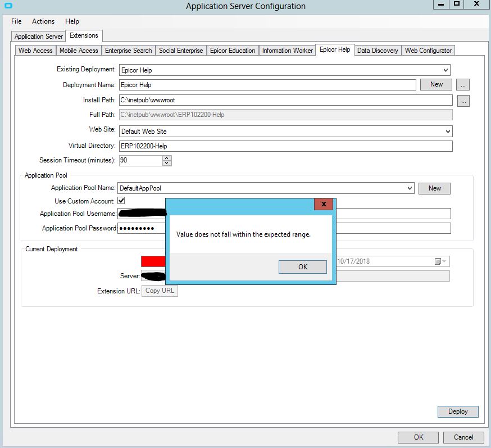Switch to the Application Server tab

tap(39, 37)
